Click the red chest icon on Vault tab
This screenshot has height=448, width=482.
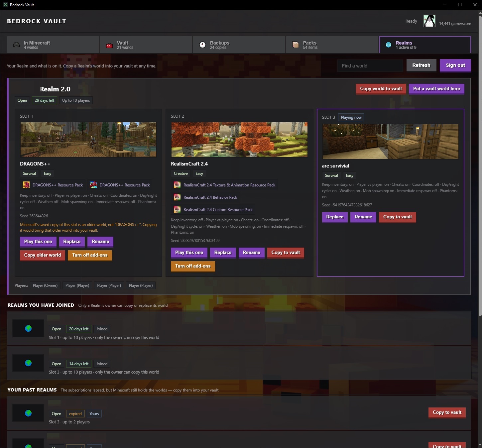(x=109, y=45)
